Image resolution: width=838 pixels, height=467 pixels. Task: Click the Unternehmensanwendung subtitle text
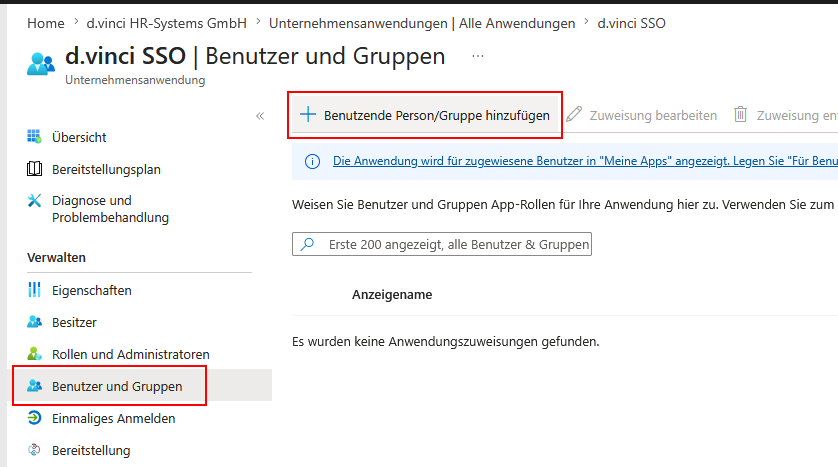coord(135,80)
